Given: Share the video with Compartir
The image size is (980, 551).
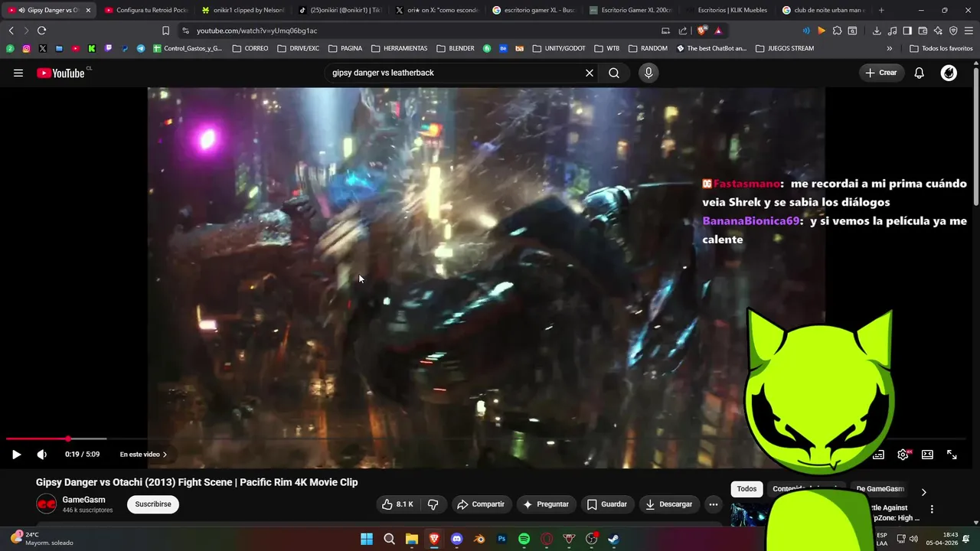Looking at the screenshot, I should click(x=481, y=504).
